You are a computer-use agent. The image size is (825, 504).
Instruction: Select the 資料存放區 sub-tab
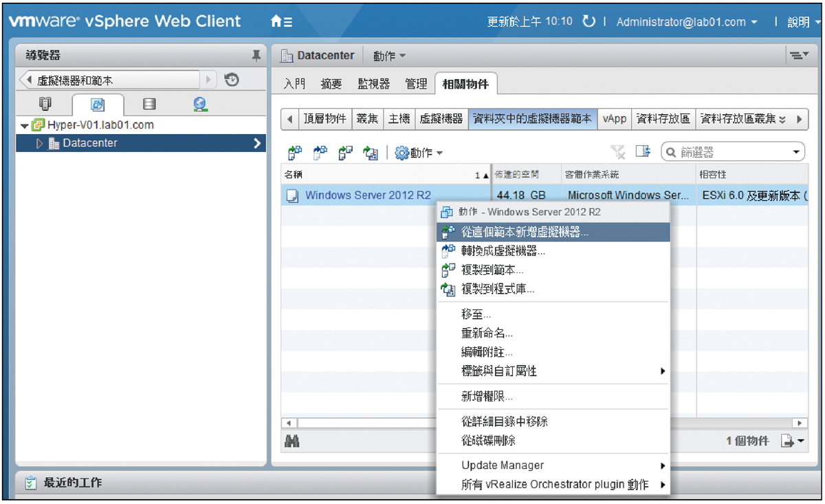point(663,119)
